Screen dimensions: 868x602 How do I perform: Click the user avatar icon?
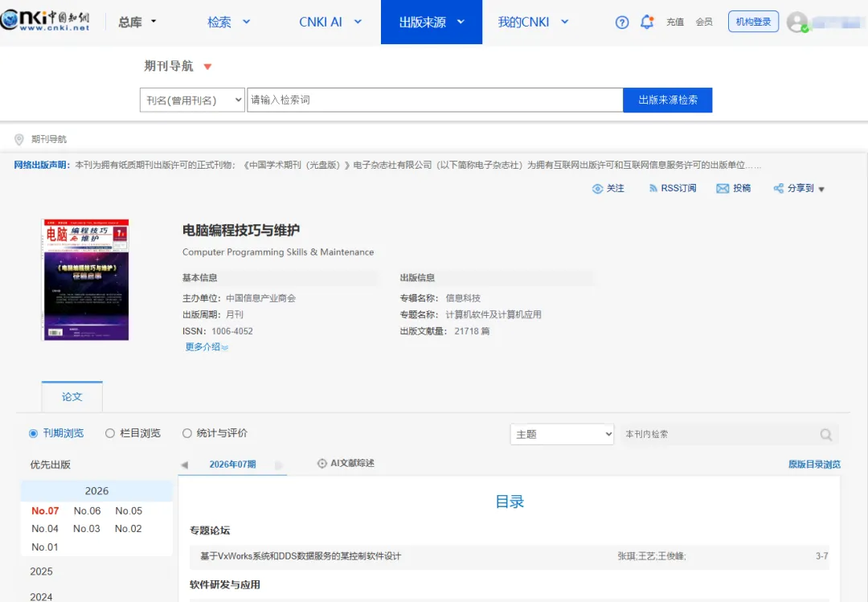coord(797,23)
